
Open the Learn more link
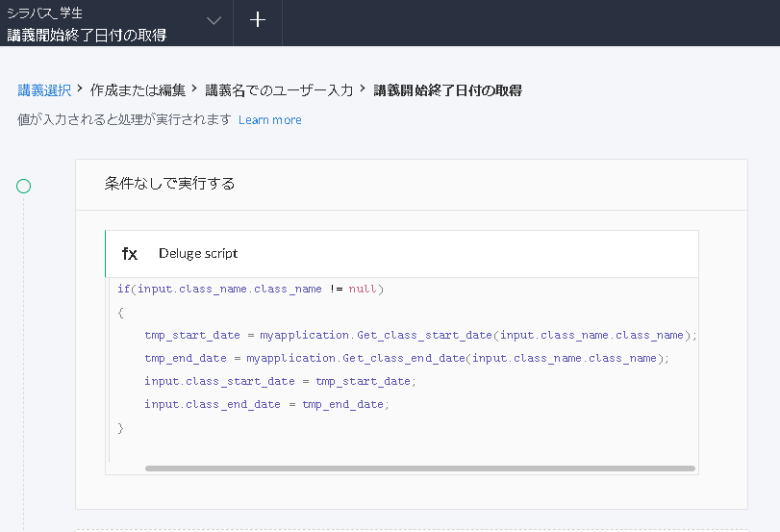pos(270,120)
